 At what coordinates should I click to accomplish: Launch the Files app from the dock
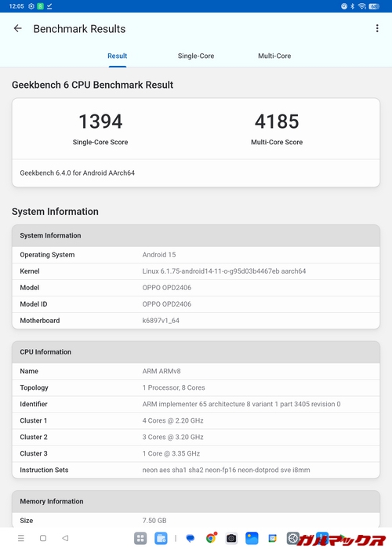tap(161, 538)
